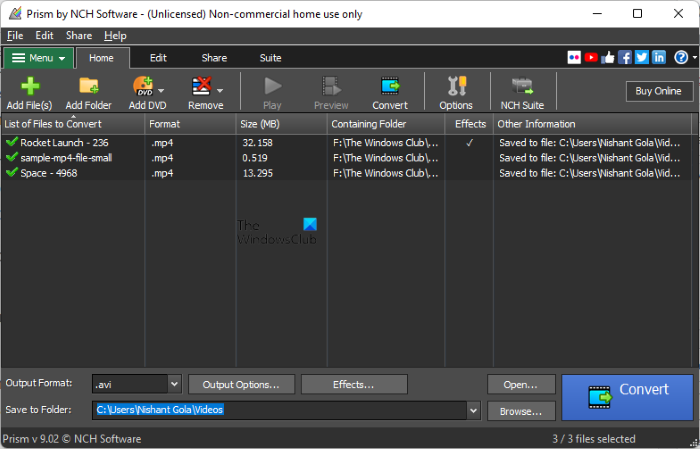Screen dimensions: 700x449
Task: Open the NCH Suite toolbox icon
Action: (x=522, y=86)
